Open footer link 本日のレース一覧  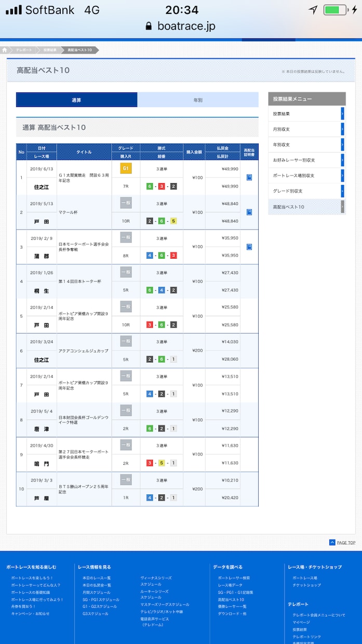point(97,578)
